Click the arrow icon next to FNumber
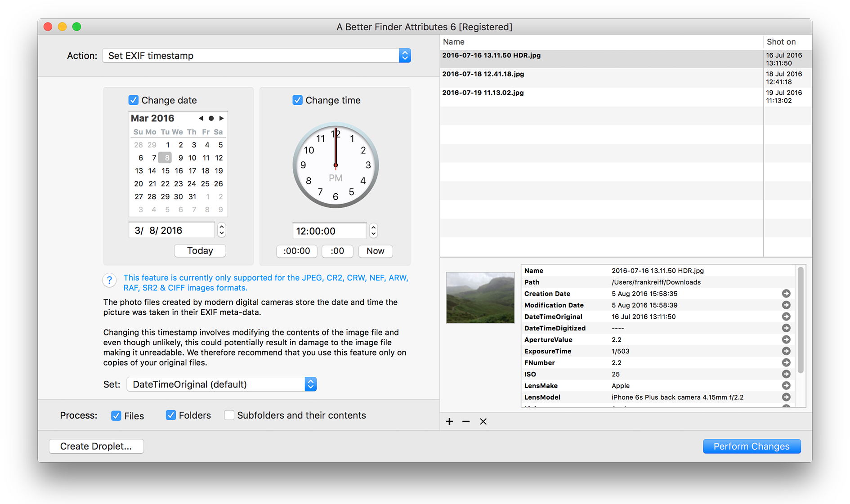Screen dimensions: 850x504 point(786,363)
